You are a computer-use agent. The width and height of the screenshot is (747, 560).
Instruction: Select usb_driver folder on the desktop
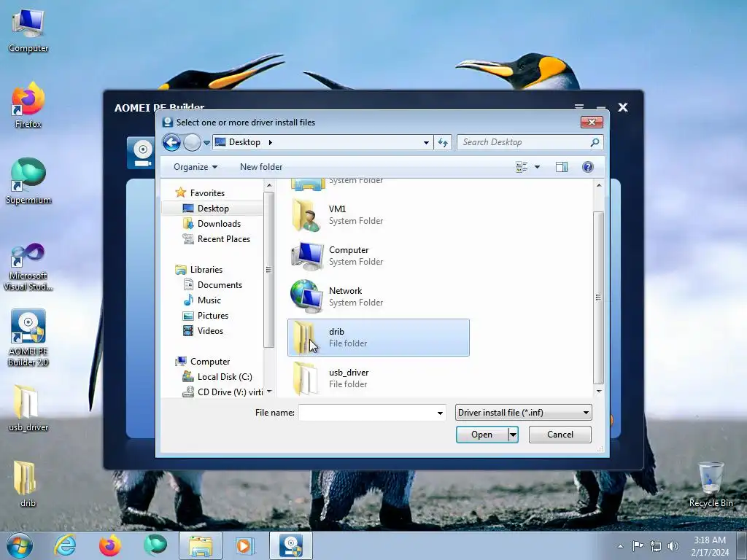[x=28, y=408]
